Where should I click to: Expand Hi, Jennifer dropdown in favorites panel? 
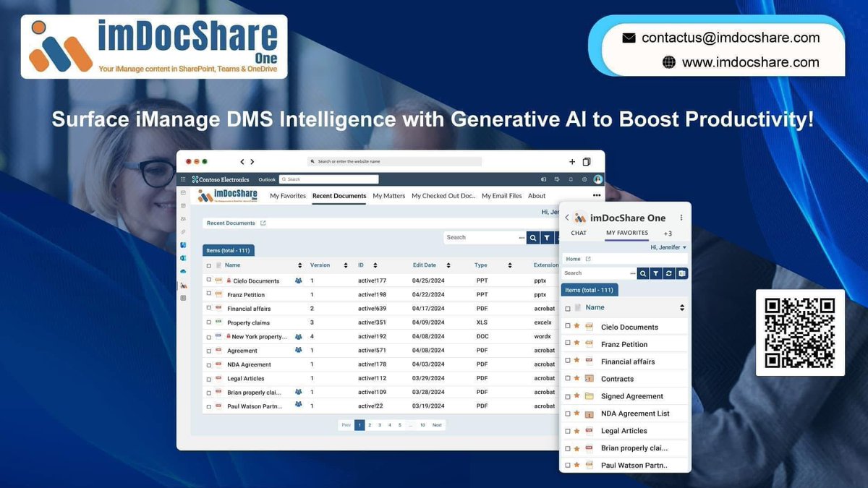[668, 247]
